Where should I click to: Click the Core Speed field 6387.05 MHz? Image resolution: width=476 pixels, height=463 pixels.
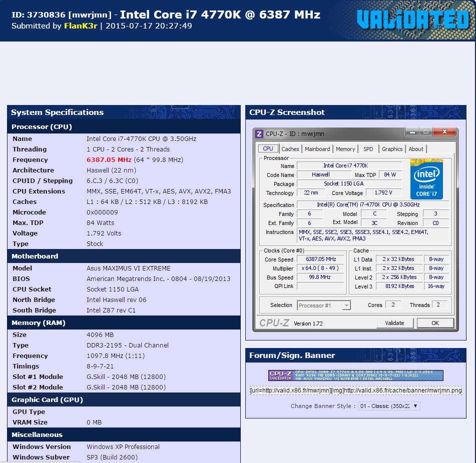(x=320, y=259)
